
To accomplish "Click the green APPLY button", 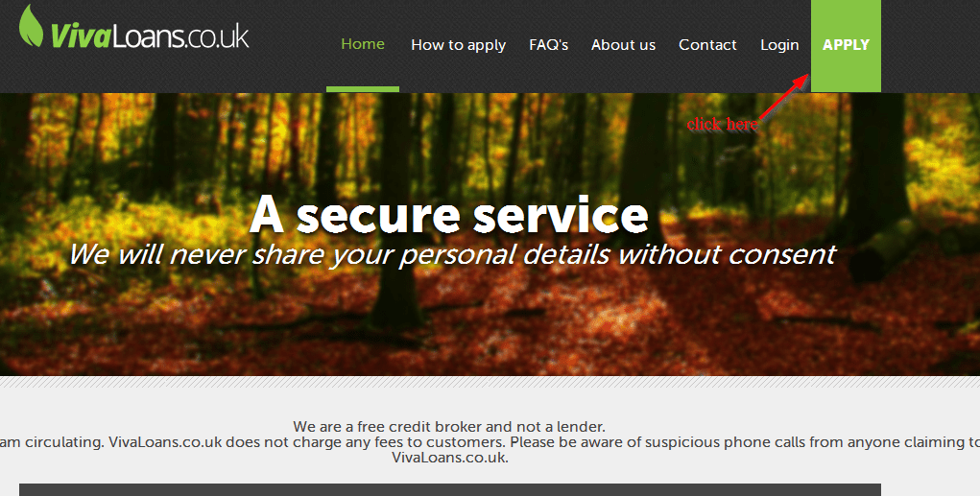I will pyautogui.click(x=846, y=46).
